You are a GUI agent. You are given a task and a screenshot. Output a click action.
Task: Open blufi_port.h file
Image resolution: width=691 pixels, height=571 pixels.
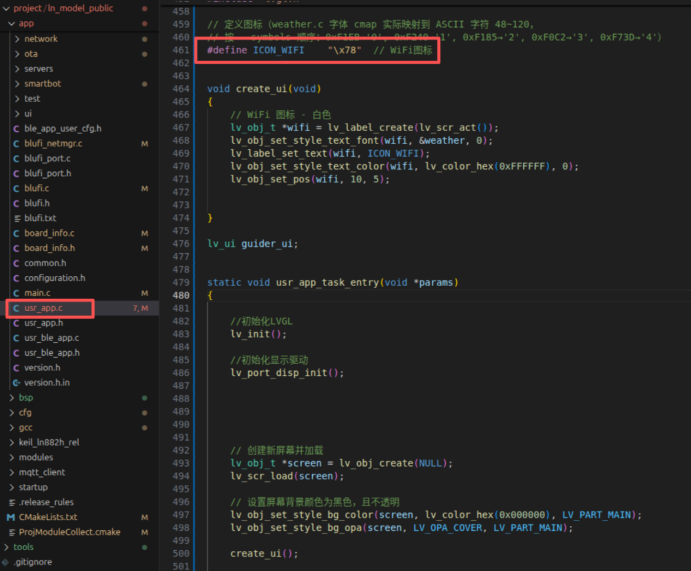click(x=48, y=173)
